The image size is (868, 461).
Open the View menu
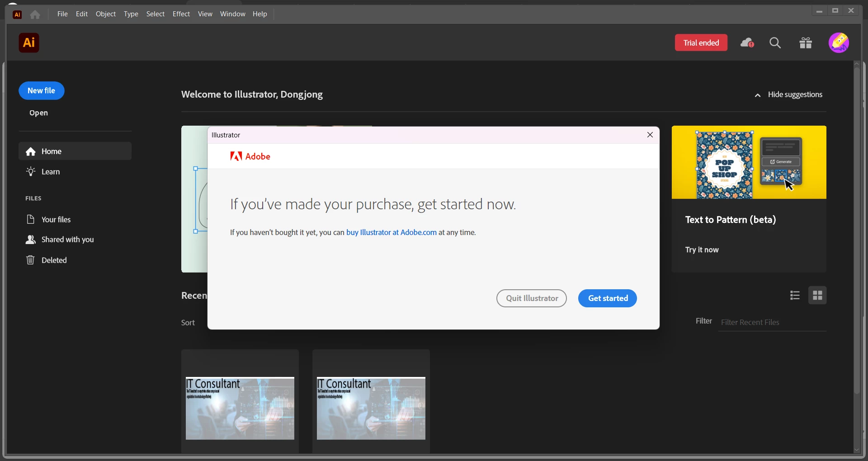click(x=205, y=14)
